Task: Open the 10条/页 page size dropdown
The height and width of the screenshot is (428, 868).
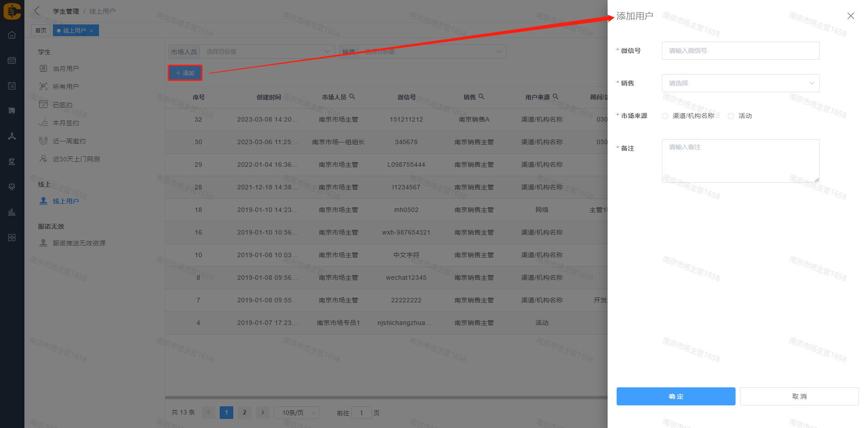Action: [297, 413]
